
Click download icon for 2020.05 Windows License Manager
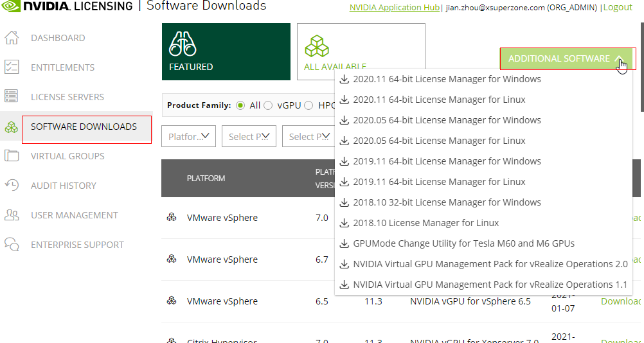click(x=344, y=120)
